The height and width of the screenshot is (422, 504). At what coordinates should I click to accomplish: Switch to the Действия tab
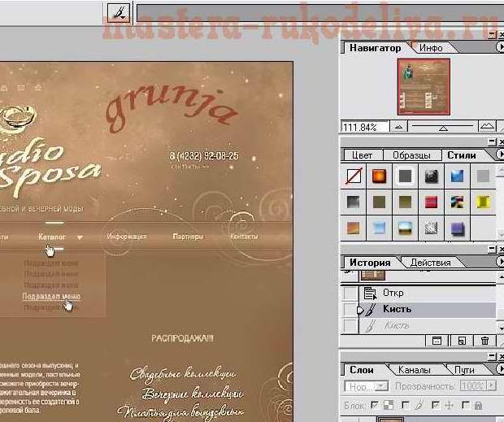click(430, 263)
